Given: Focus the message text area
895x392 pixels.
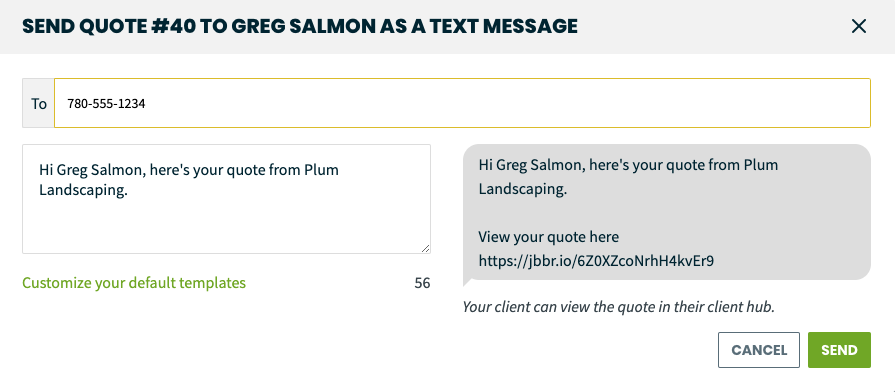Looking at the screenshot, I should pos(227,199).
